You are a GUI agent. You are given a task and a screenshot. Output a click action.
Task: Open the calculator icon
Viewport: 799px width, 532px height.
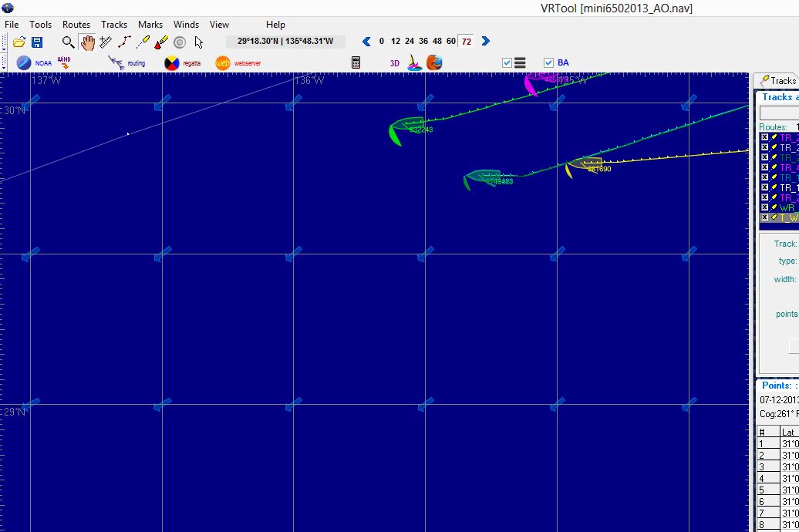[356, 62]
